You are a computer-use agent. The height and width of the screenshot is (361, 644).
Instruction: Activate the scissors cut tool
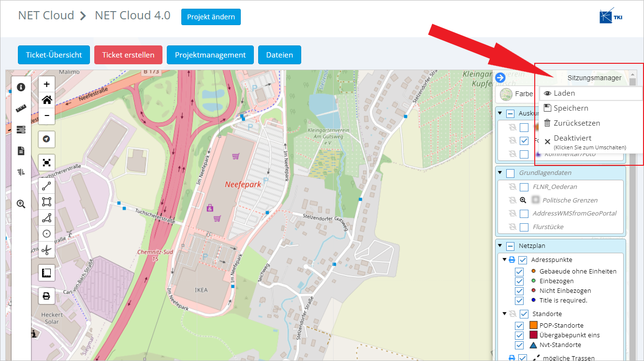click(46, 250)
